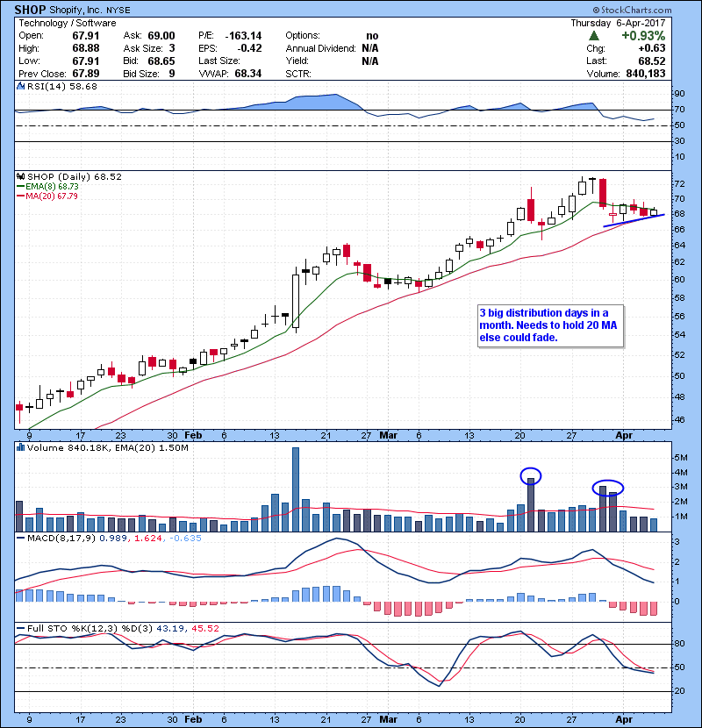
Task: Click the Chg value +0.63
Action: pos(652,48)
